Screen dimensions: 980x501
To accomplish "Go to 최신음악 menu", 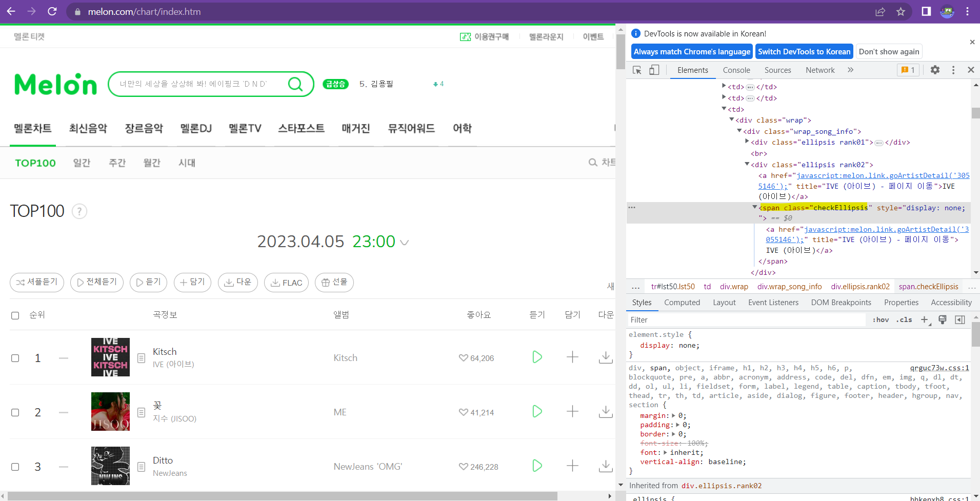I will click(88, 128).
